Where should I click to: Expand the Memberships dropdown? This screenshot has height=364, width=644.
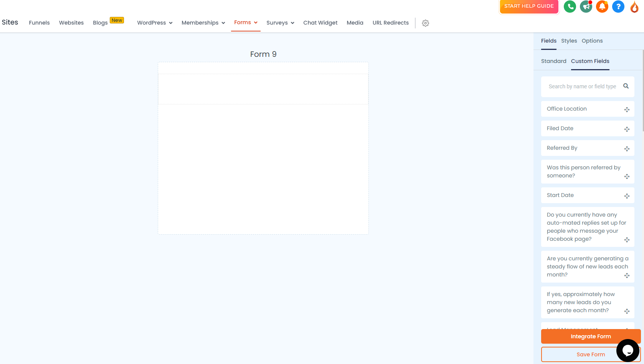tap(203, 23)
